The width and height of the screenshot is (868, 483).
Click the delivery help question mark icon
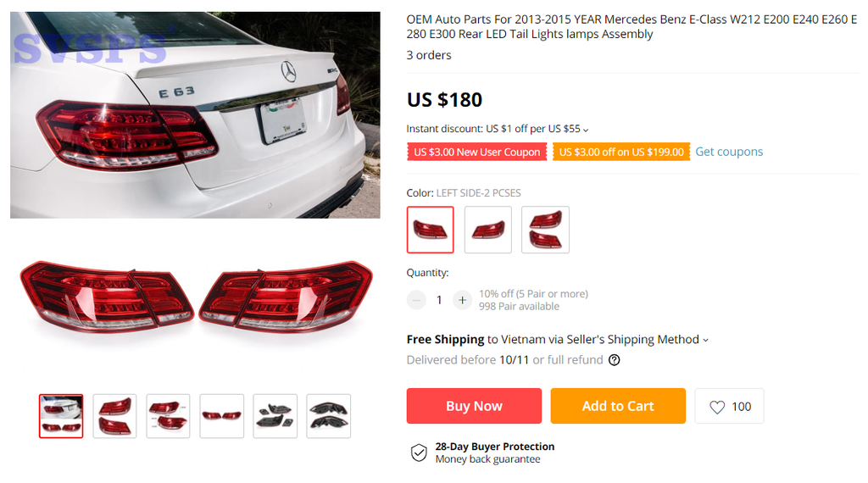point(615,359)
